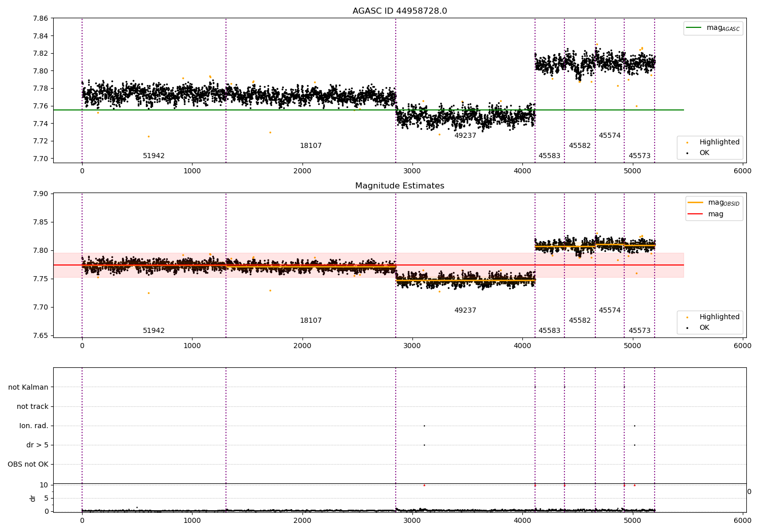The width and height of the screenshot is (760, 532).
Task: Click the rotated 'dr' axis label
Action: [33, 498]
